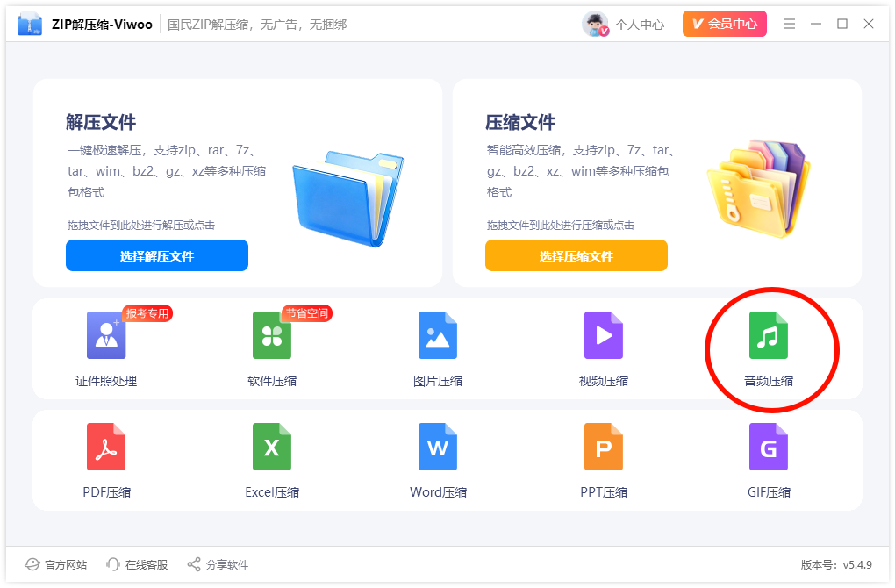Open the ID photo processing tool (证件照处理)
Viewport: 895px width, 588px height.
click(x=106, y=348)
